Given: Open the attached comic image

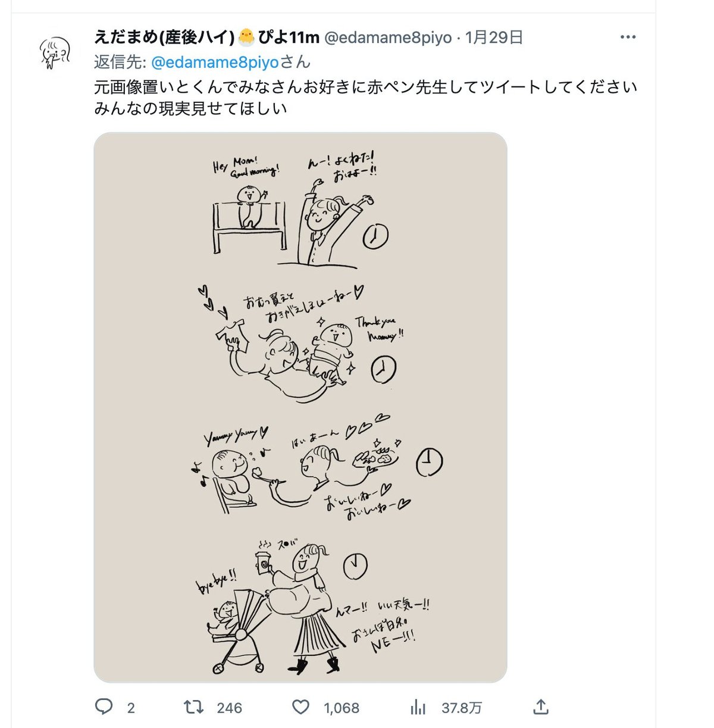Looking at the screenshot, I should point(300,407).
